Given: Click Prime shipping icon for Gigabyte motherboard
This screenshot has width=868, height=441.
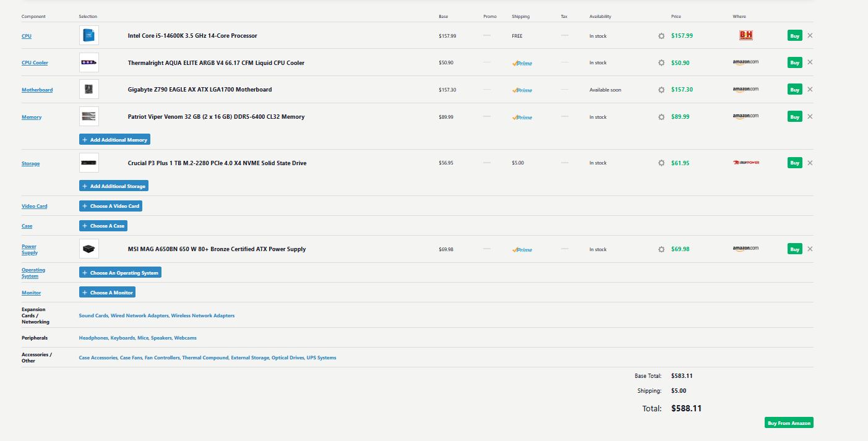Looking at the screenshot, I should click(522, 90).
